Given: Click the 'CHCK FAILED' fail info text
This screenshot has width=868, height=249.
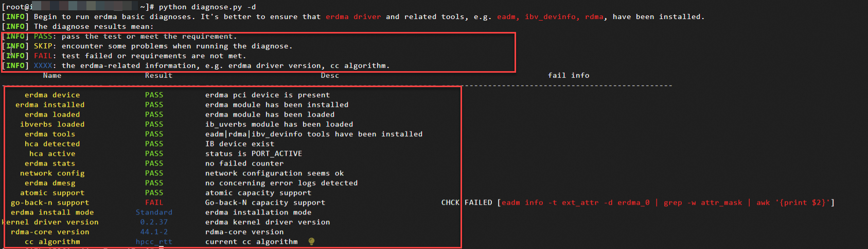Looking at the screenshot, I should (x=467, y=203).
